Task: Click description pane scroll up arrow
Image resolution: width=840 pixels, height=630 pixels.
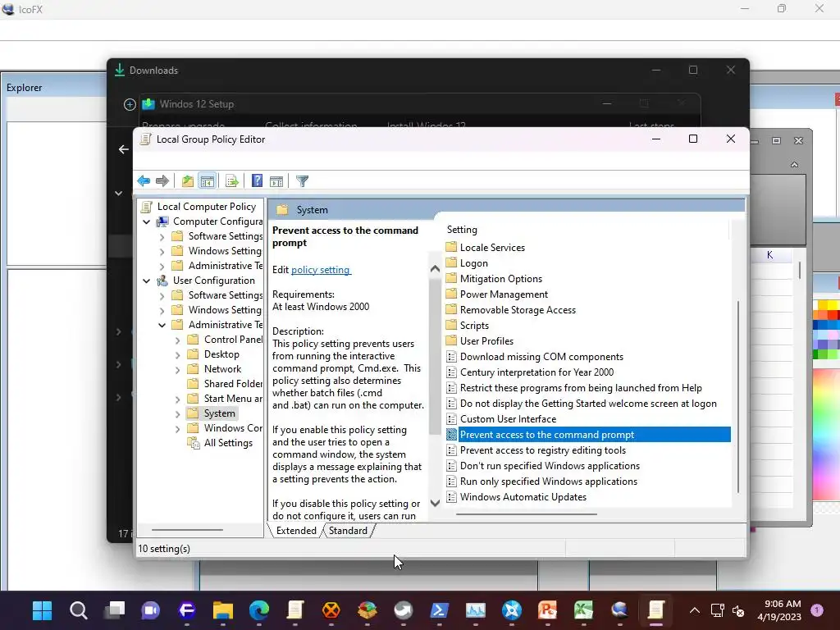Action: click(435, 269)
